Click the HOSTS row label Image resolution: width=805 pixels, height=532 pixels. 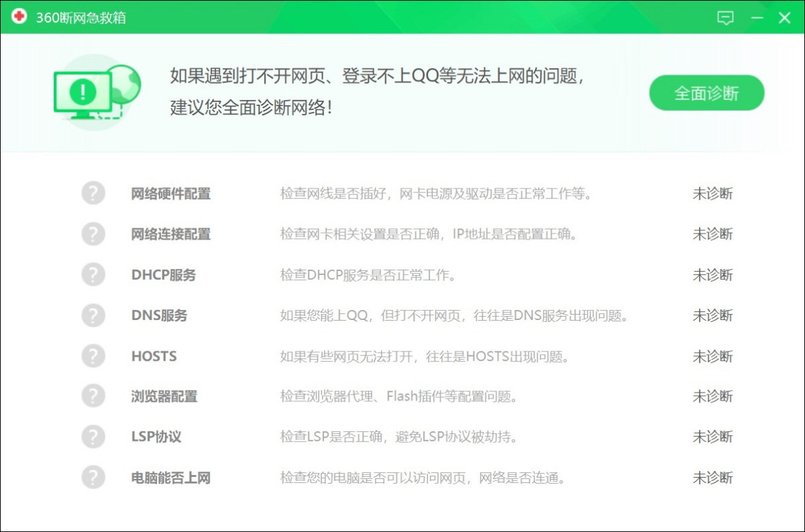pos(154,356)
